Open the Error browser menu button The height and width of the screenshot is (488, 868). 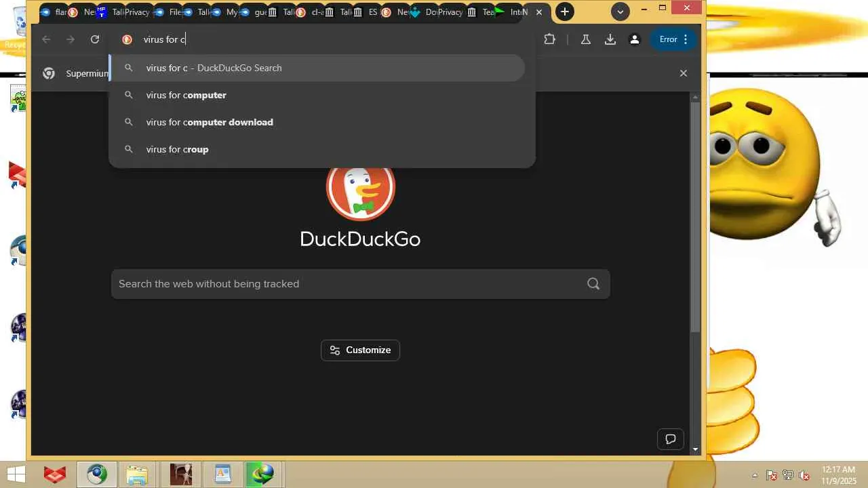coord(673,39)
